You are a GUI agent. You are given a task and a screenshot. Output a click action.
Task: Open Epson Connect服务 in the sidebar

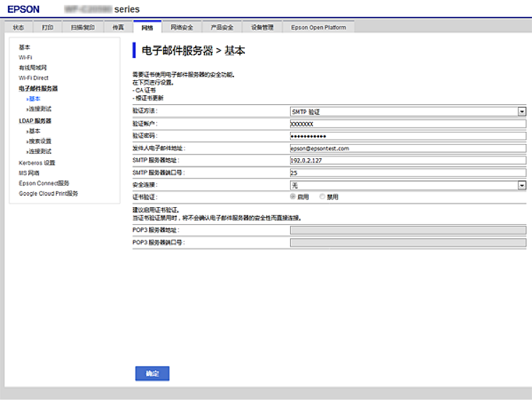44,183
